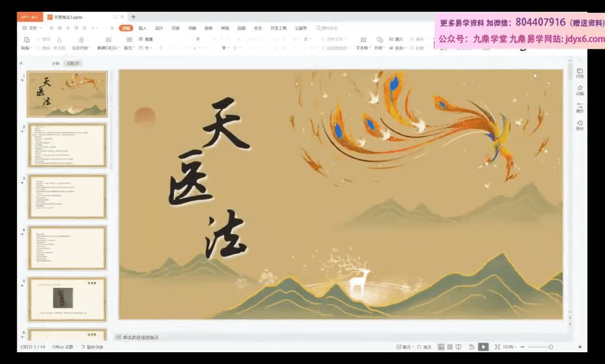Open the Shapes tool in the ribbon
605x364 pixels.
pos(379,40)
